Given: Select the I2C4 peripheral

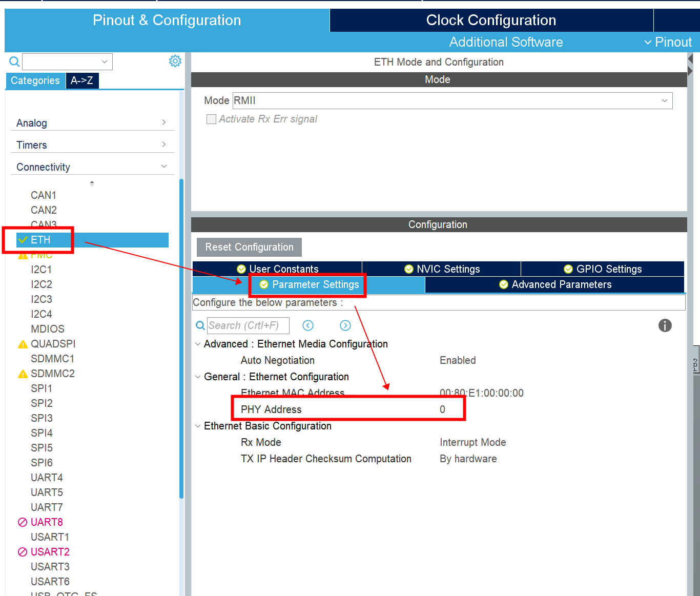Looking at the screenshot, I should pyautogui.click(x=42, y=314).
